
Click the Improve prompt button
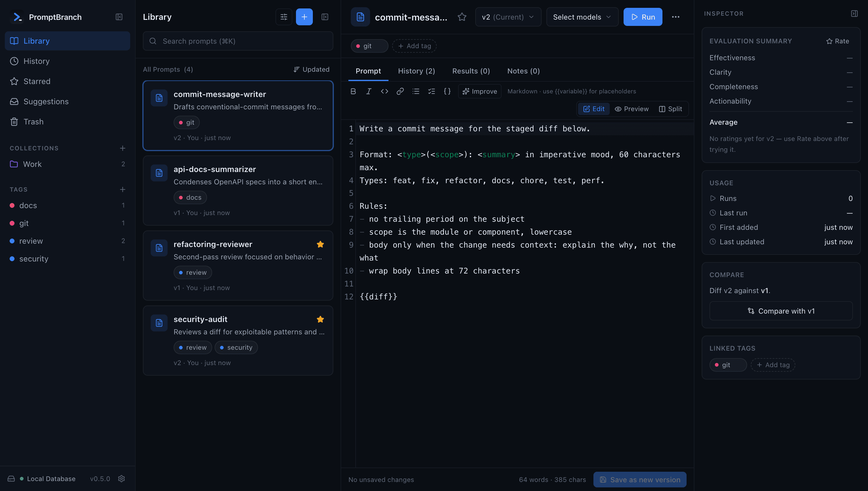click(x=480, y=91)
